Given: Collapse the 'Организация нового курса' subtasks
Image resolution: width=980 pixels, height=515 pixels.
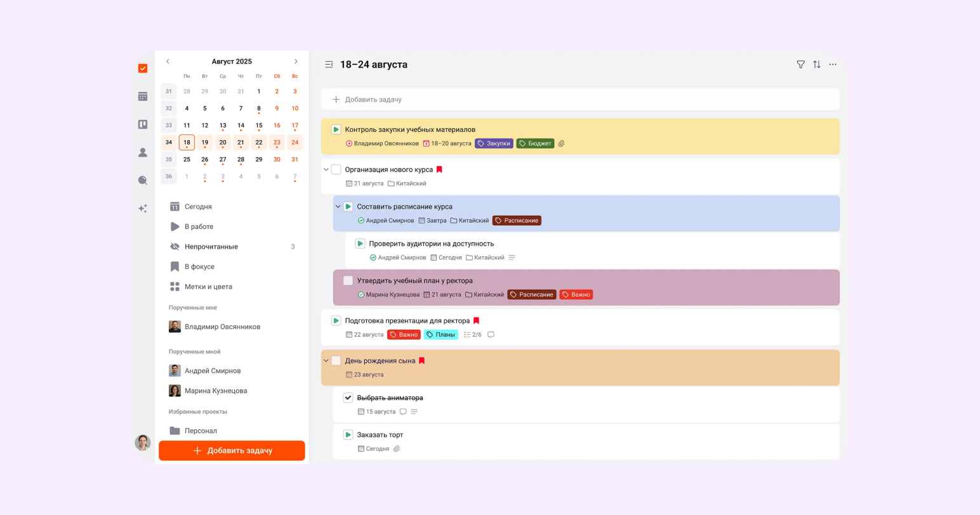Looking at the screenshot, I should (326, 170).
